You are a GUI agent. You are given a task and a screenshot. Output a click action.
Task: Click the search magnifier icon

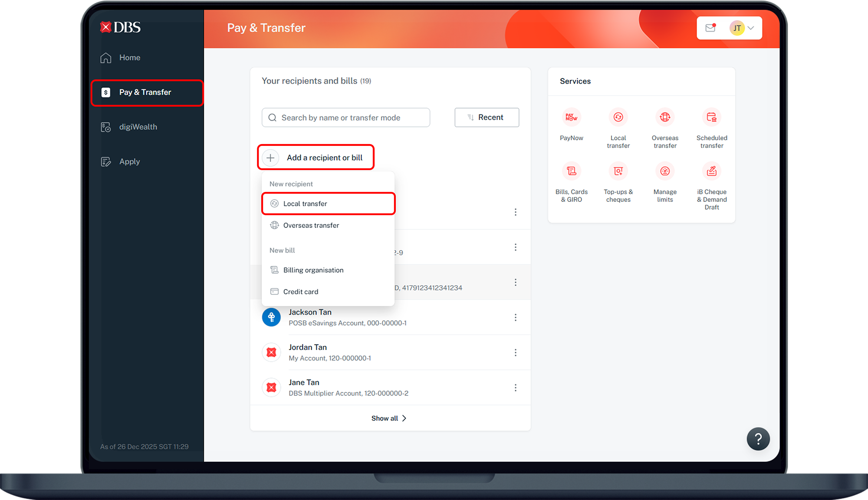[273, 118]
